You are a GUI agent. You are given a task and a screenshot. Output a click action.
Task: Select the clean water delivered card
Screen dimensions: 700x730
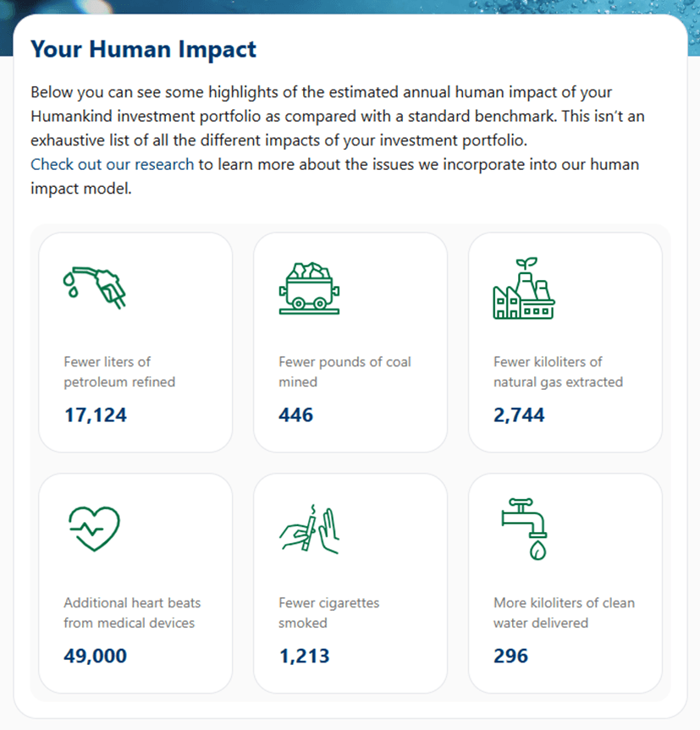coord(565,582)
